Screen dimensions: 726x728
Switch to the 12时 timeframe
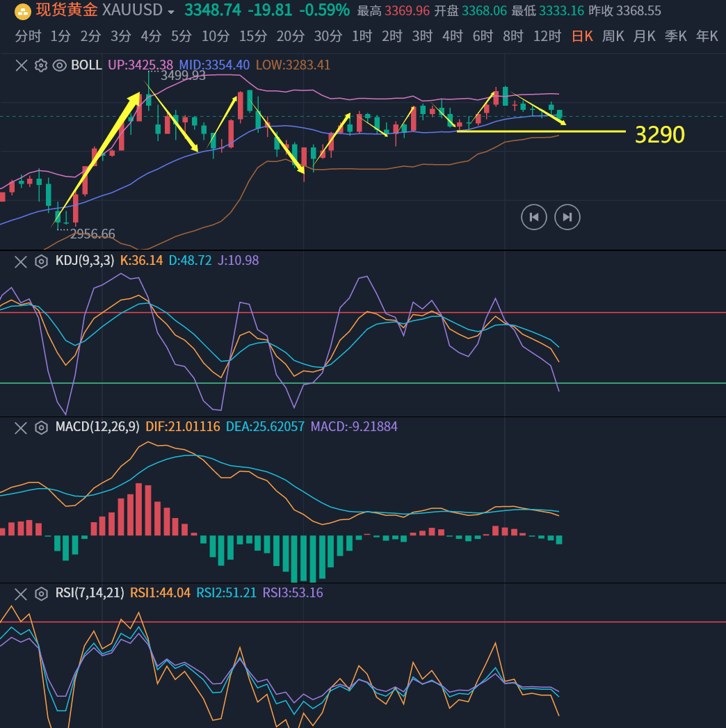(x=547, y=35)
